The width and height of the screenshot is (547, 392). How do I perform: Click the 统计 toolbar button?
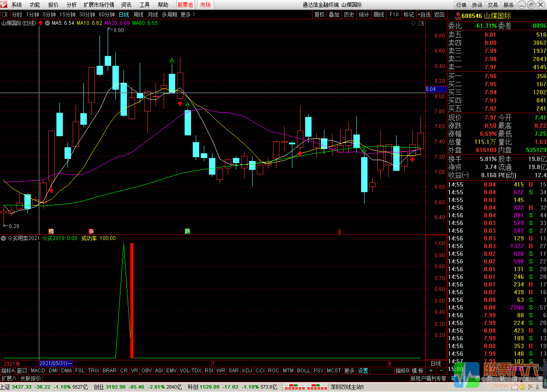tap(364, 14)
